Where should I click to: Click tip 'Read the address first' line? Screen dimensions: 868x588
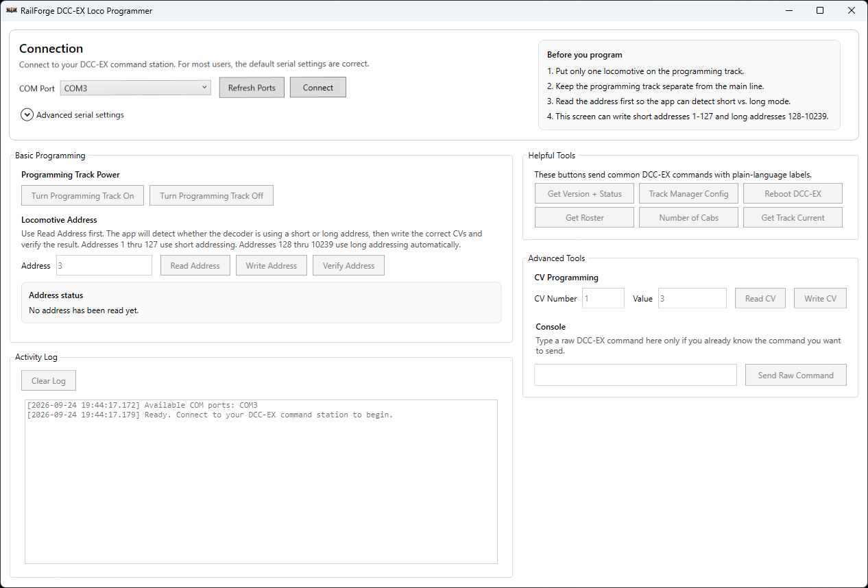(668, 101)
